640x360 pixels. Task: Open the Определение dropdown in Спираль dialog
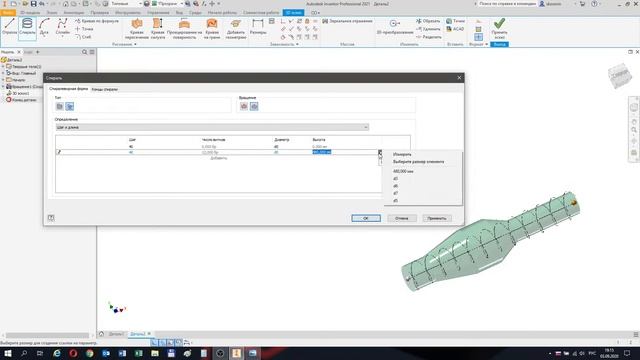pos(212,127)
